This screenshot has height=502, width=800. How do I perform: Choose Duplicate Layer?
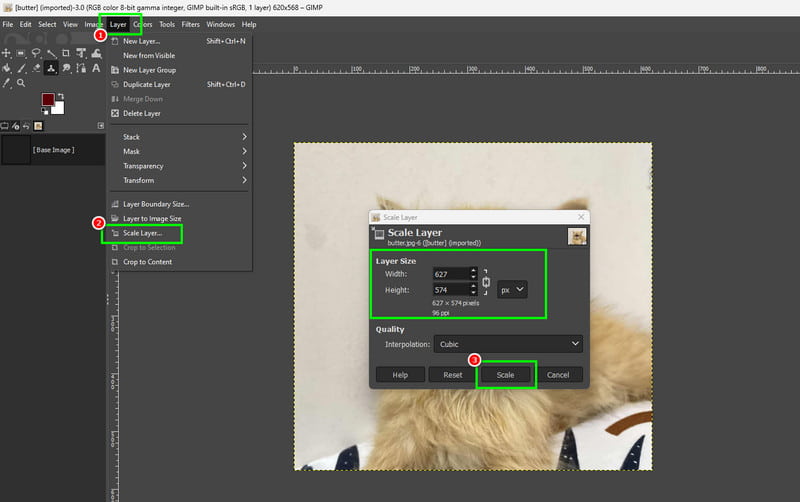point(179,85)
